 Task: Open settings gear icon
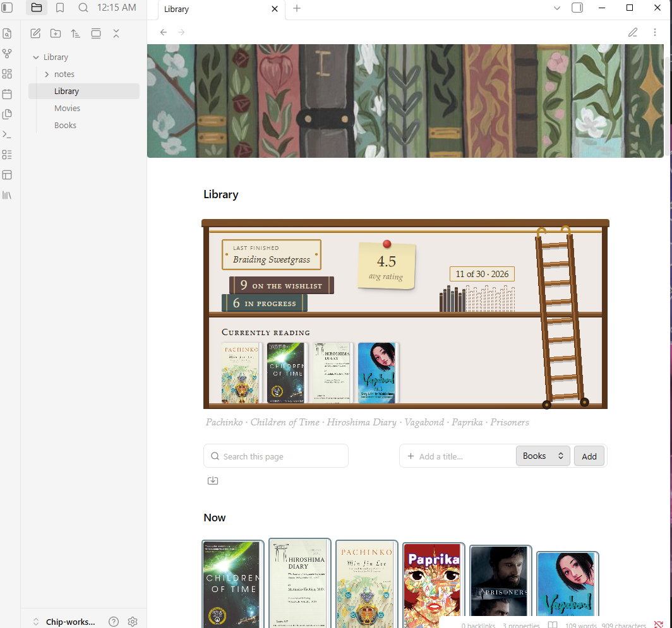133,622
